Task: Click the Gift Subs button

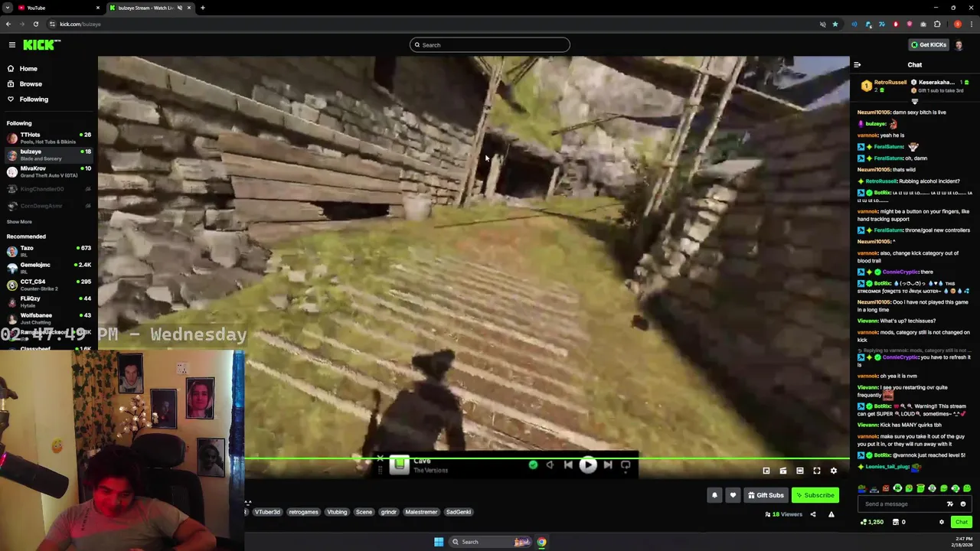Action: (x=766, y=495)
